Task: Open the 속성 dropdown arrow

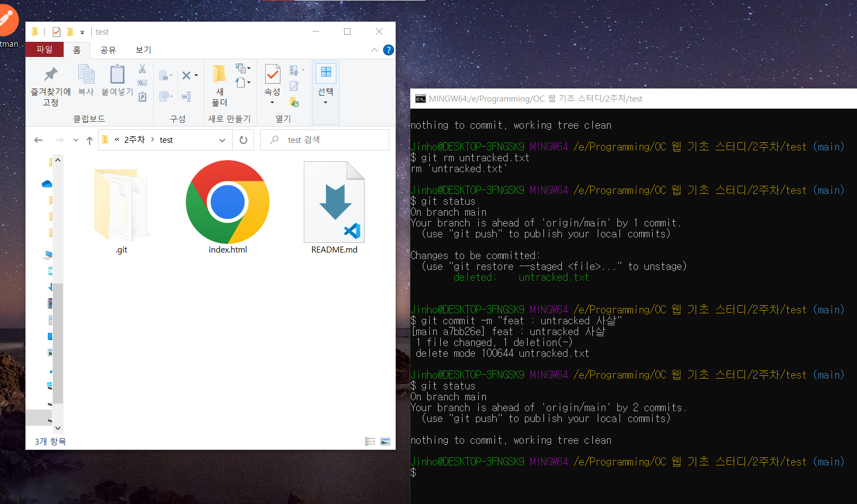Action: tap(272, 103)
